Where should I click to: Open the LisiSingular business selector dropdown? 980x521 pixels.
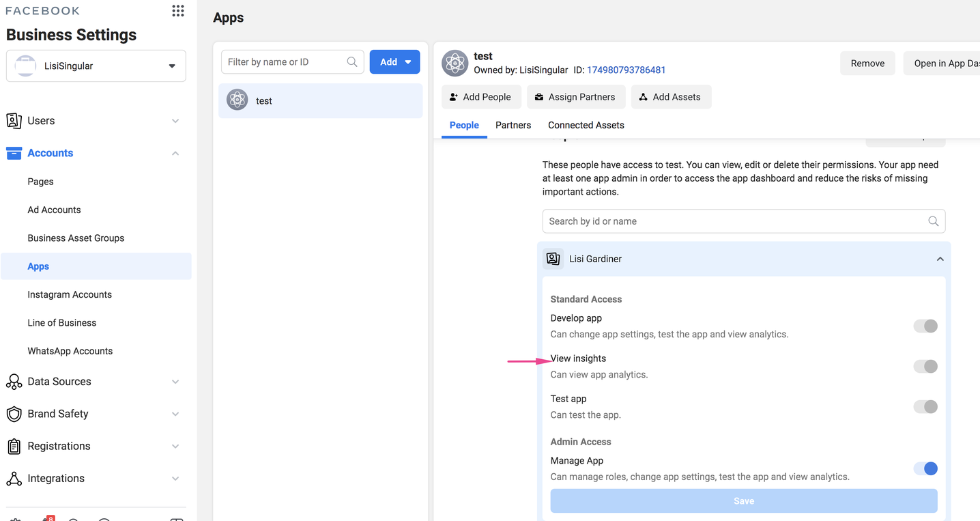pos(96,66)
